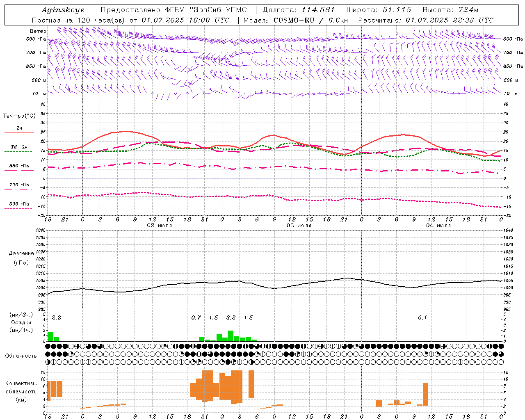
Task: Select the 0.7 precipitation total value
Action: tap(196, 318)
